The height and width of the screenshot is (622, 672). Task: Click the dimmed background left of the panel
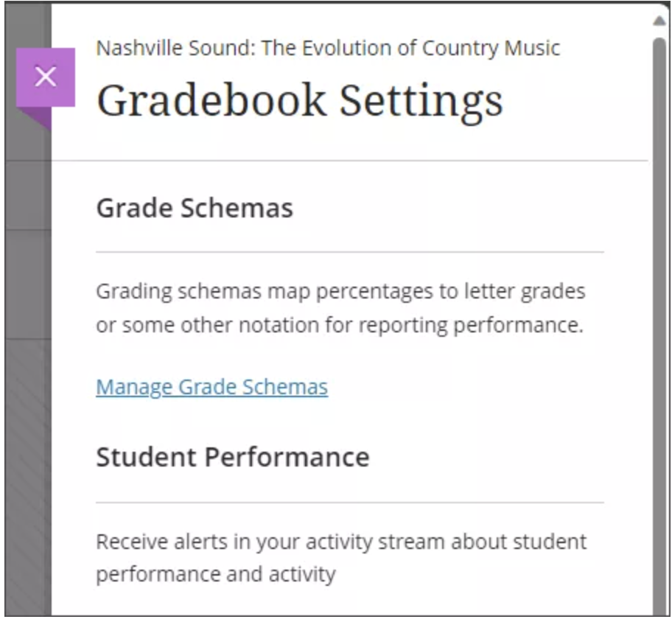(x=27, y=368)
